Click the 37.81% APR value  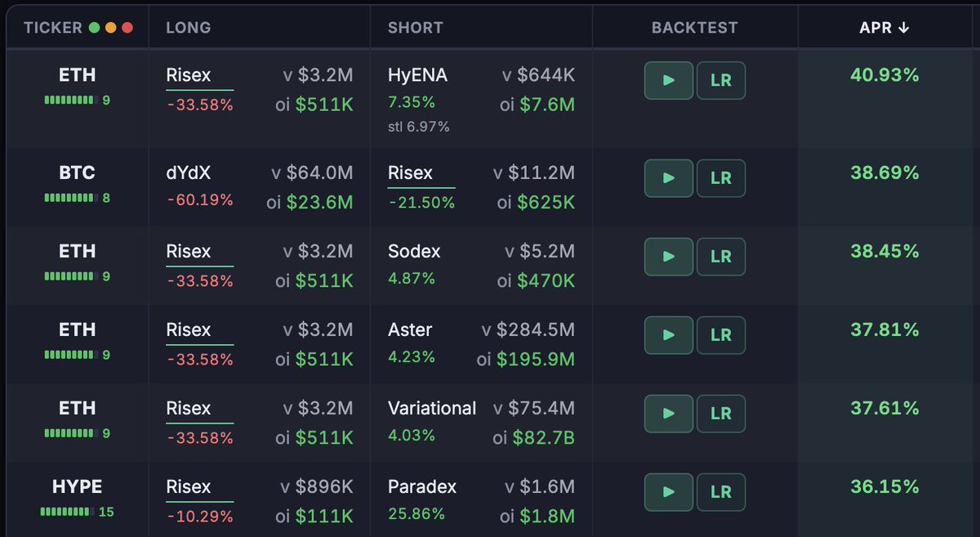coord(884,330)
